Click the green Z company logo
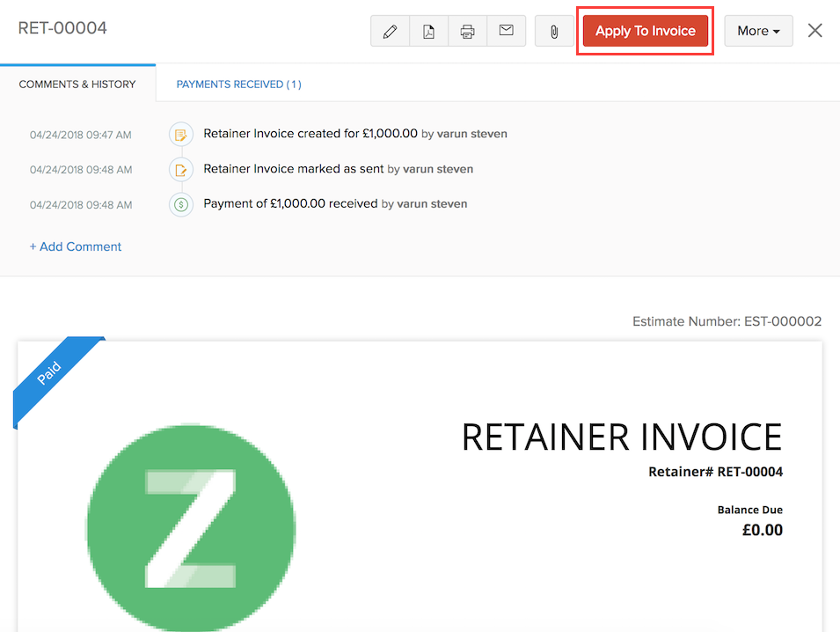 tap(191, 527)
